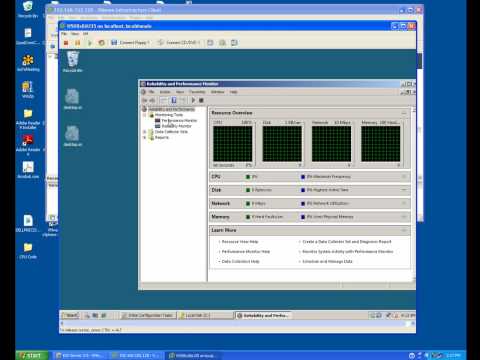480x360 pixels.
Task: Click the Disk activity graph
Action: 282,144
